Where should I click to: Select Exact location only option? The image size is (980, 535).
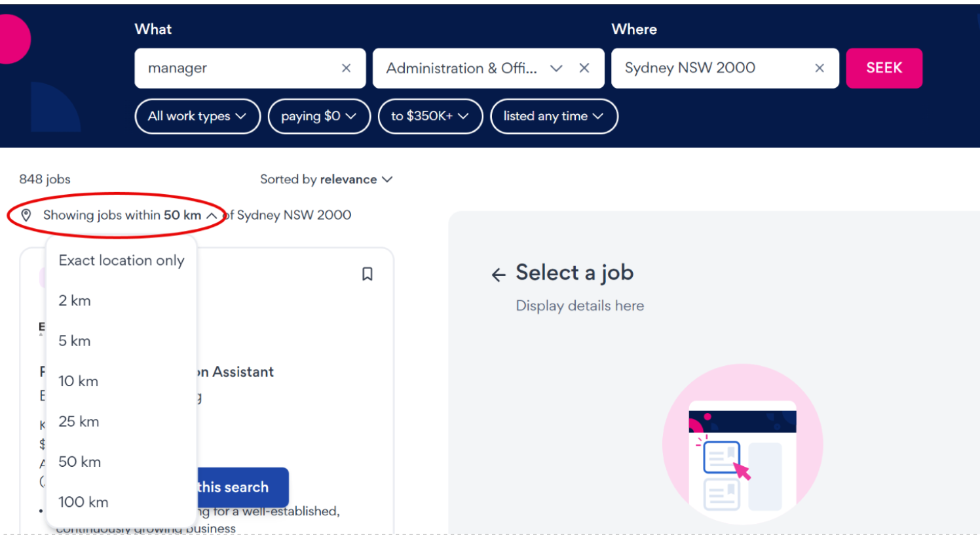point(121,260)
